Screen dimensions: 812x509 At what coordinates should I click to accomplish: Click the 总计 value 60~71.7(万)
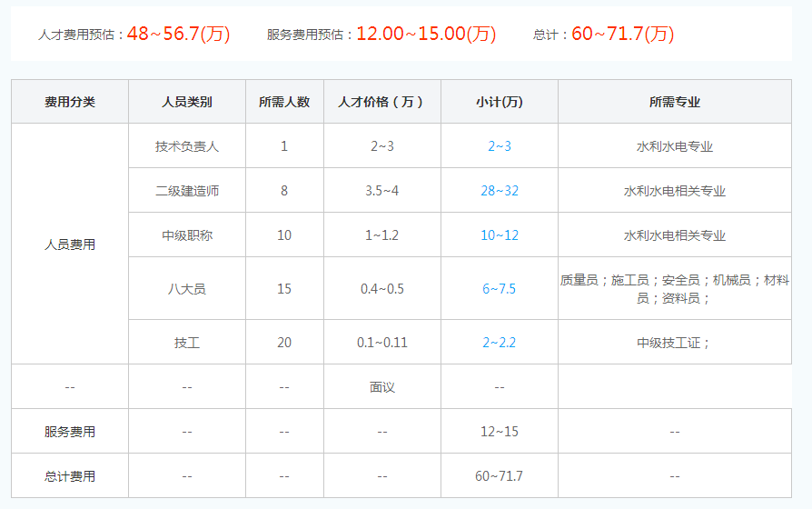(623, 34)
